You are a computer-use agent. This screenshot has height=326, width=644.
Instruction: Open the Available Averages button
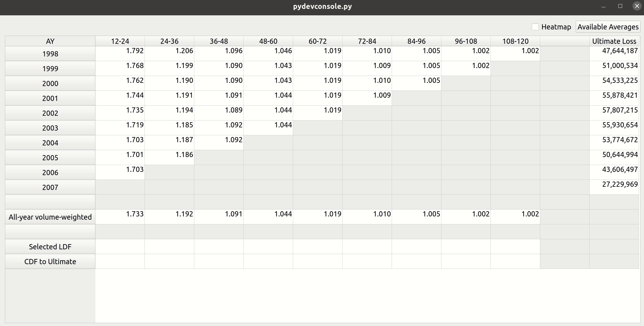coord(608,27)
